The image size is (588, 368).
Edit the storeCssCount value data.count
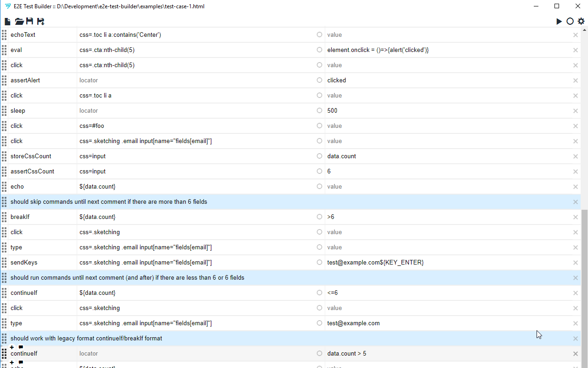[448, 156]
